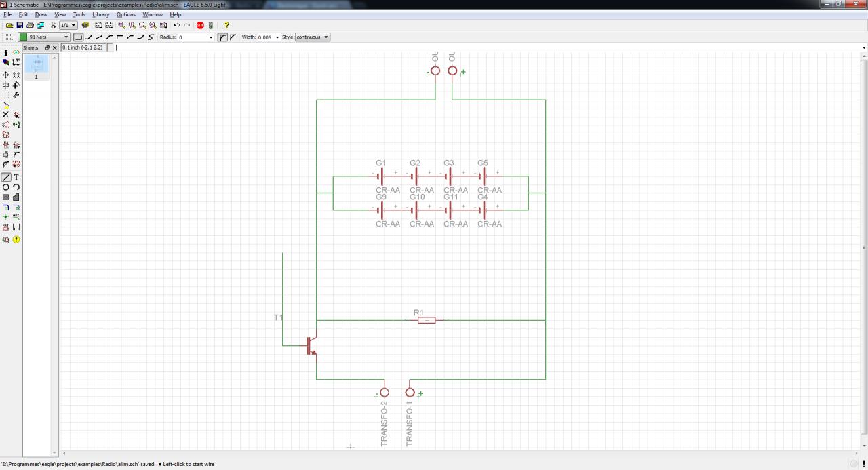The width and height of the screenshot is (868, 470).
Task: Select the Arc drawing tool
Action: point(16,187)
